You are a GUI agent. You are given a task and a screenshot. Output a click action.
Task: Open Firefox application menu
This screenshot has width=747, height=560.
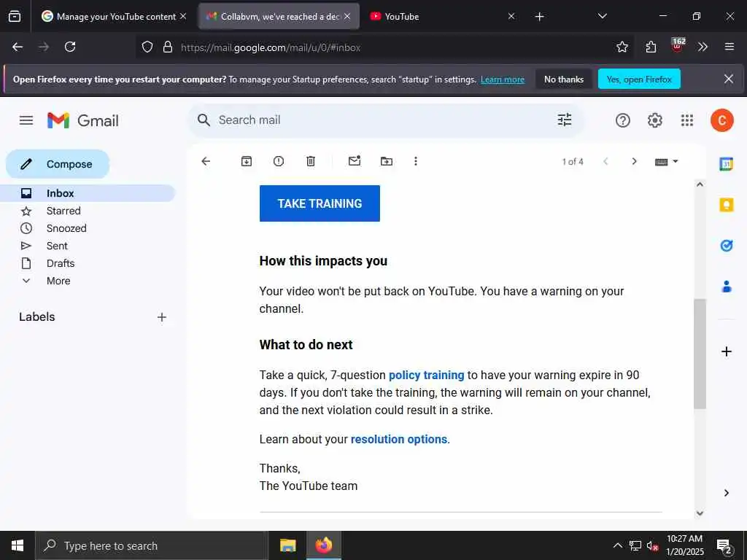729,47
